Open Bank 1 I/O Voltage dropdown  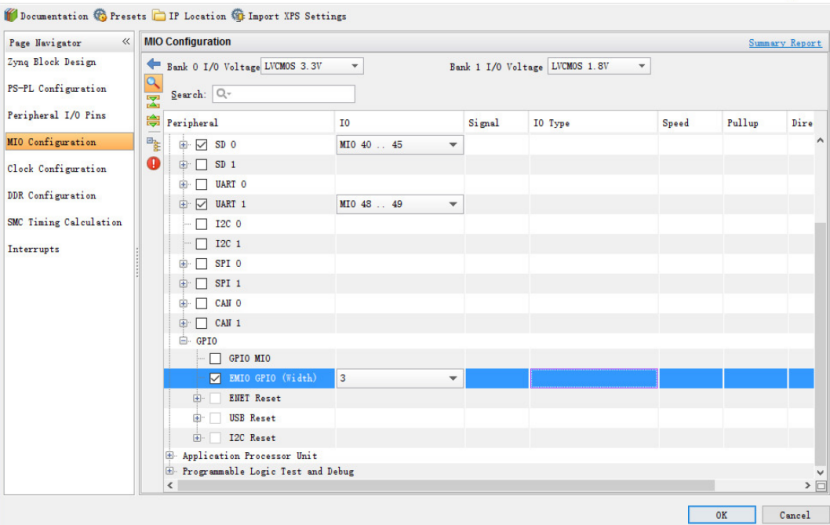[x=599, y=66]
